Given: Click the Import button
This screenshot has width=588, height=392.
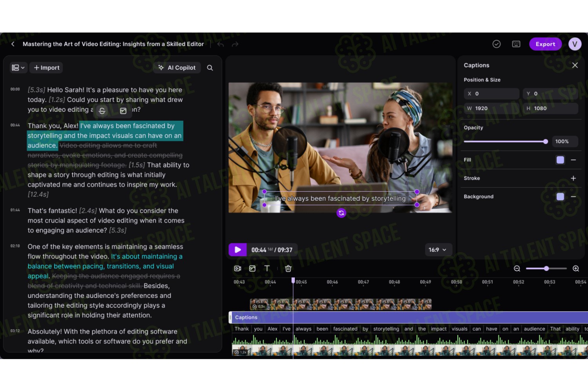Looking at the screenshot, I should click(x=47, y=67).
